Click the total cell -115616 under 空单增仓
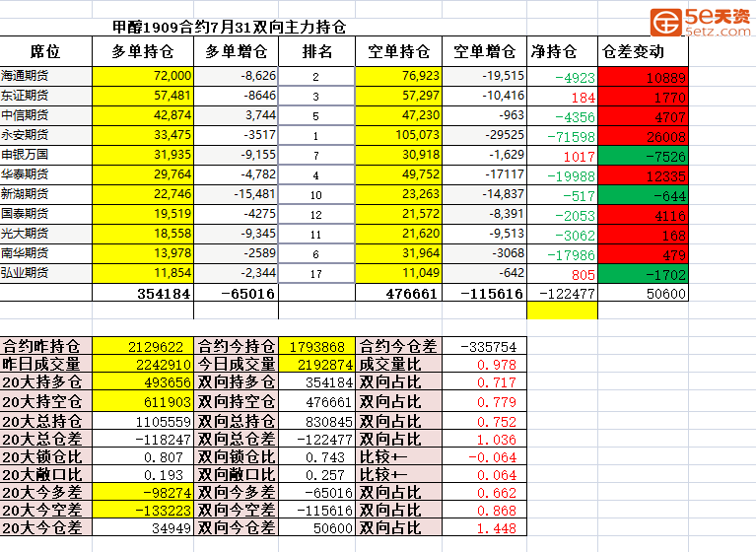 (485, 293)
